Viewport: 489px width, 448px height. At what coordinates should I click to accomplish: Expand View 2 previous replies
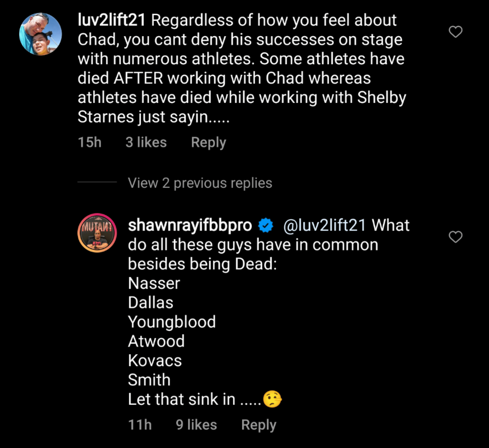(x=200, y=183)
